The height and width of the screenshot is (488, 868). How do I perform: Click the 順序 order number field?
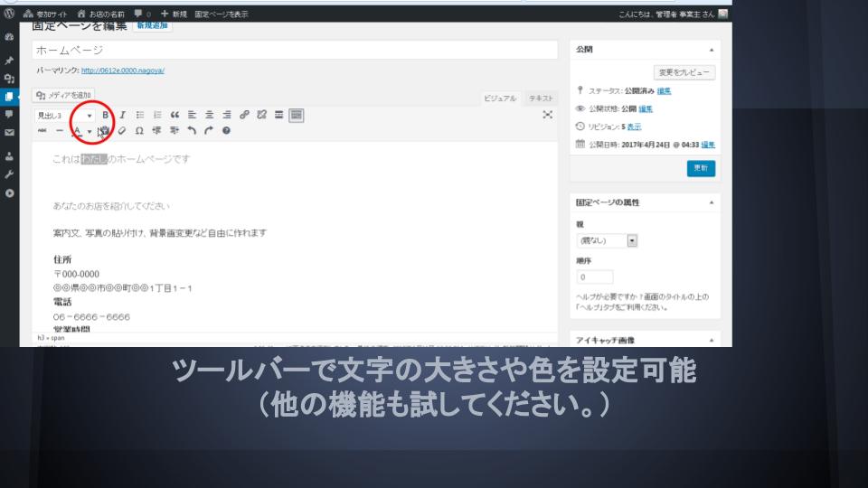pos(594,277)
